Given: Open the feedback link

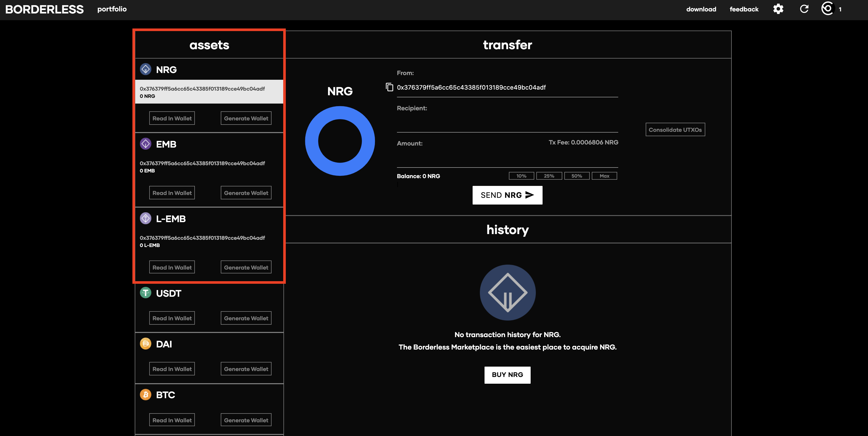Looking at the screenshot, I should pos(744,9).
